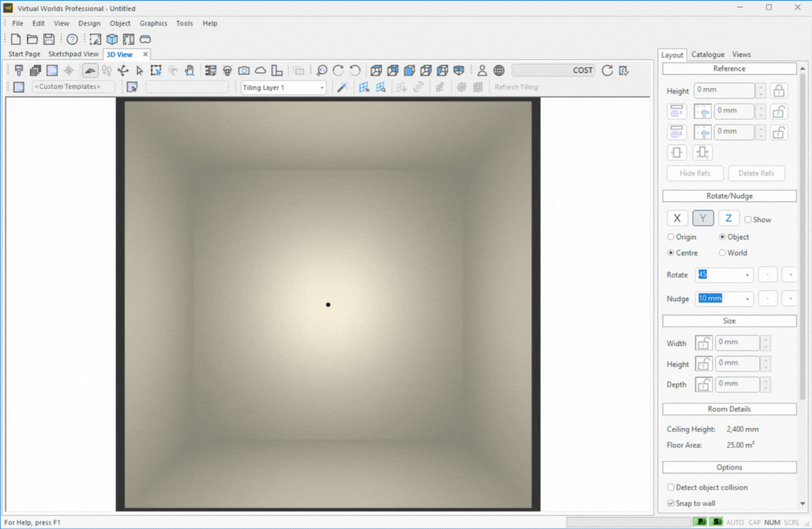Click the Width spinner arrows in Size

(x=765, y=343)
